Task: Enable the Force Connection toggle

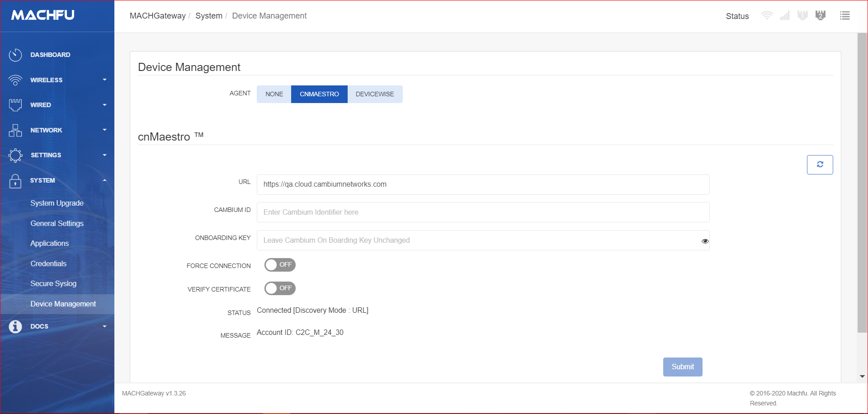Action: (x=279, y=265)
